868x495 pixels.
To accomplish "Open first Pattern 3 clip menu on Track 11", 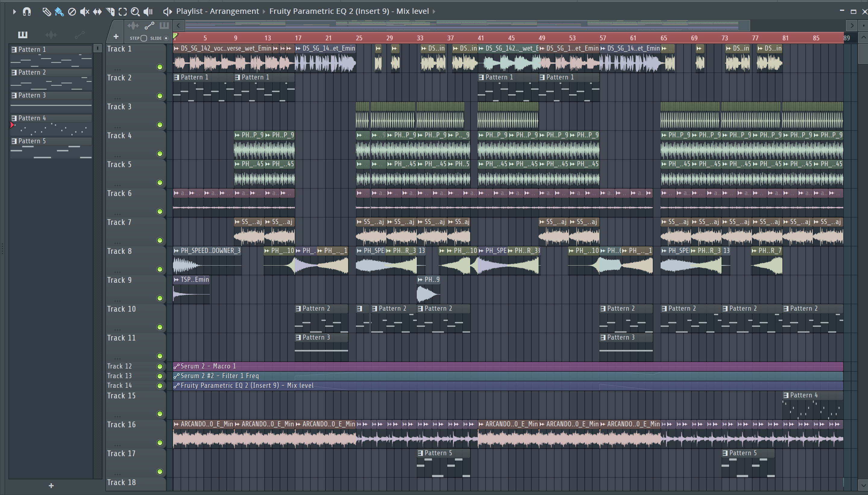I will [298, 338].
